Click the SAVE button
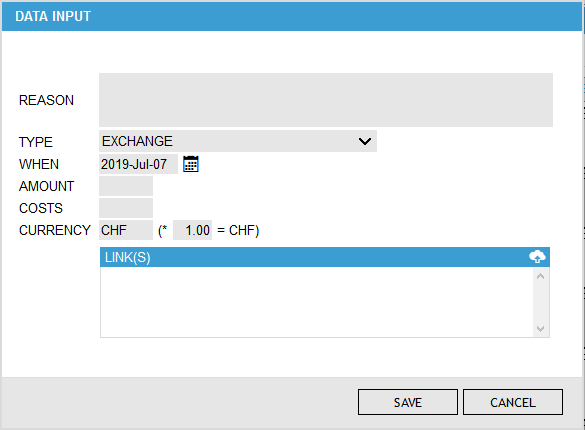The height and width of the screenshot is (430, 585). pos(408,402)
